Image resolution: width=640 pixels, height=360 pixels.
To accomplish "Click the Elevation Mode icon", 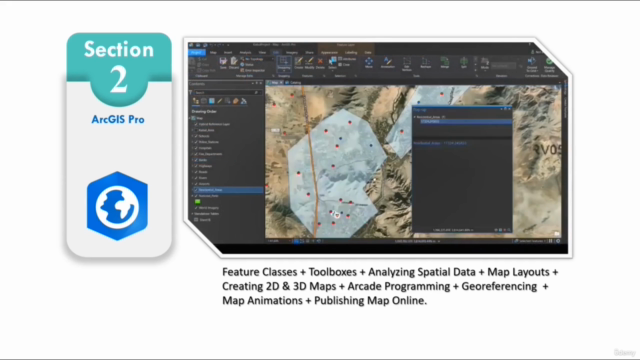I will pyautogui.click(x=484, y=62).
